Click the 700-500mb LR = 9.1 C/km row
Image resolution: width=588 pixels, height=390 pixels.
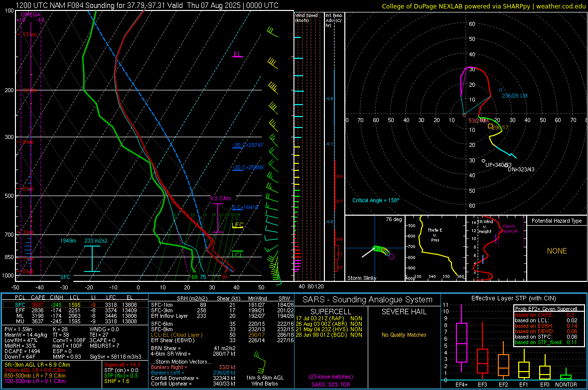(x=35, y=381)
